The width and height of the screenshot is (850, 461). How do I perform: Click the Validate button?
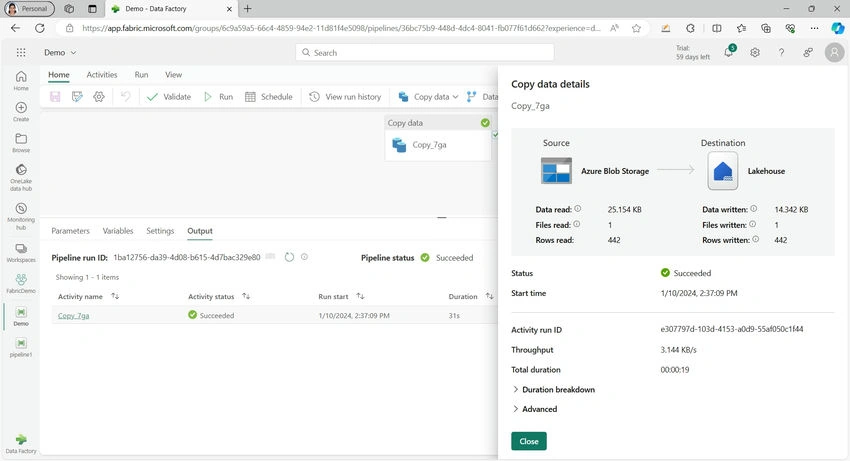click(169, 97)
